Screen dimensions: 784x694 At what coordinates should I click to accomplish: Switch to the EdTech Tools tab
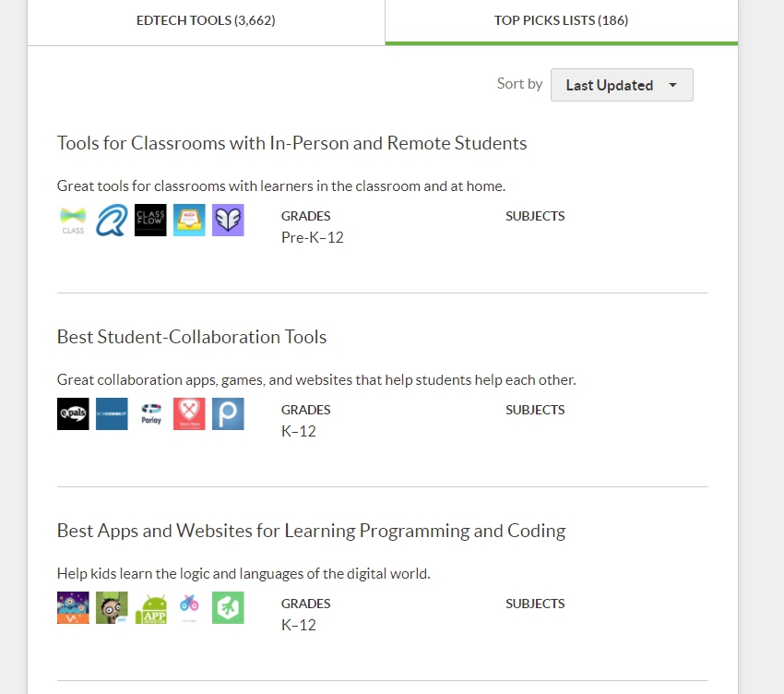coord(206,20)
